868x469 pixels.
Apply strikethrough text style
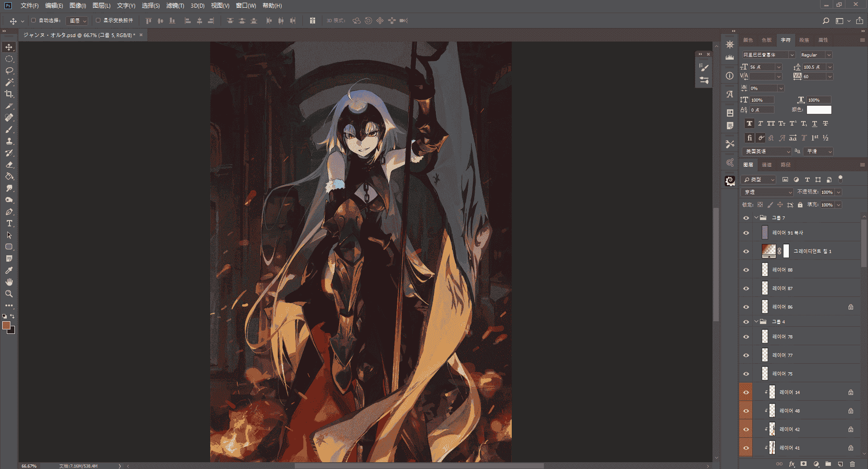tap(826, 124)
